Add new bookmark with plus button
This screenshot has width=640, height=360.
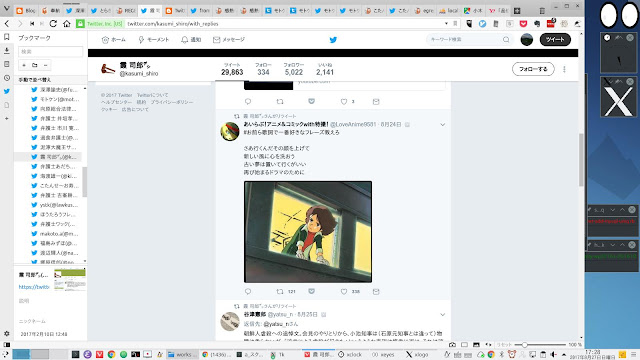point(24,65)
